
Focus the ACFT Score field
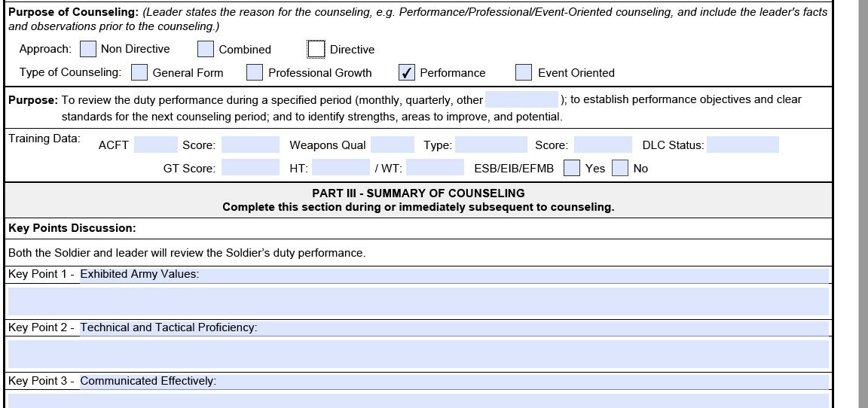250,145
